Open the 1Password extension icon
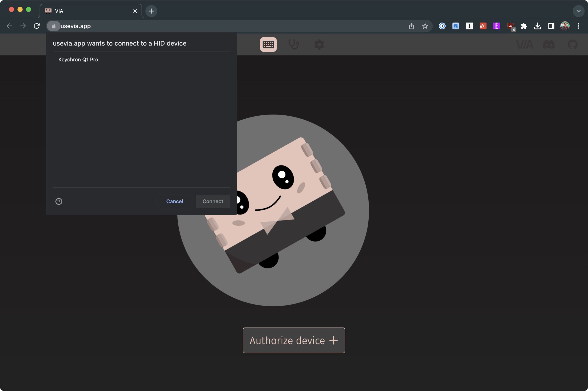The height and width of the screenshot is (391, 588). [x=442, y=26]
